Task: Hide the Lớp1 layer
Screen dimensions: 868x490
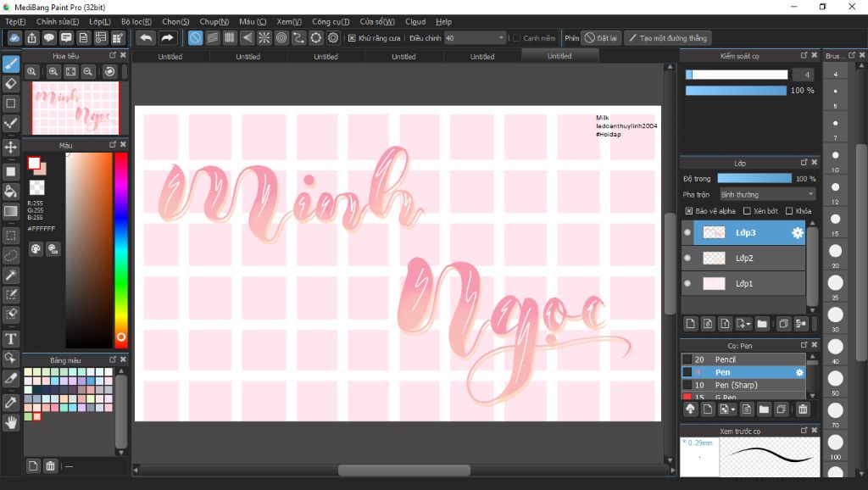Action: (687, 283)
